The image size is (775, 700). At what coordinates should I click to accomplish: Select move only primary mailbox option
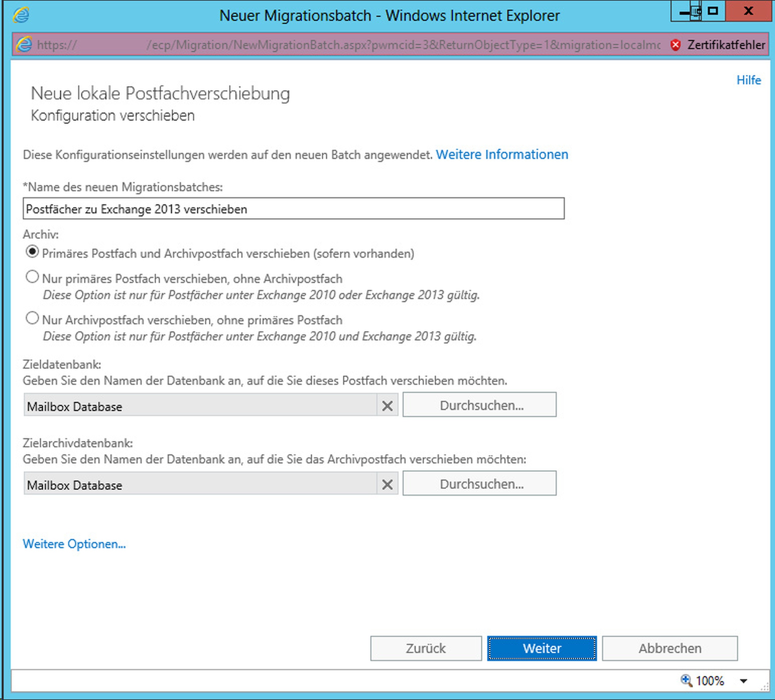(x=32, y=277)
